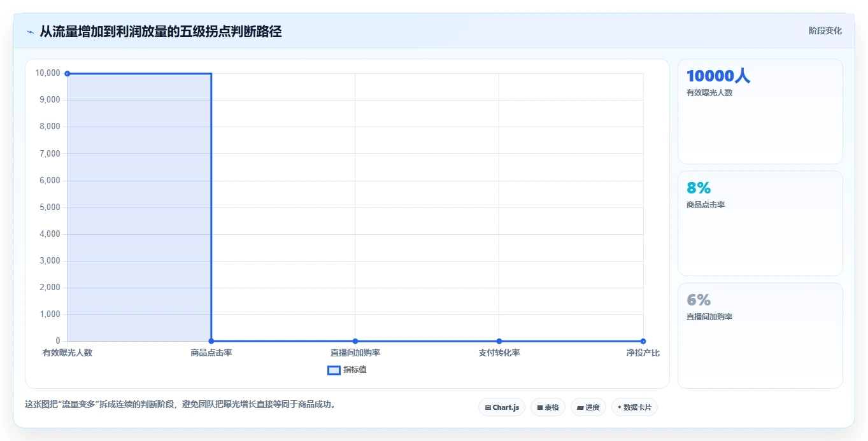Click the x-axis label 净投产比

click(643, 353)
